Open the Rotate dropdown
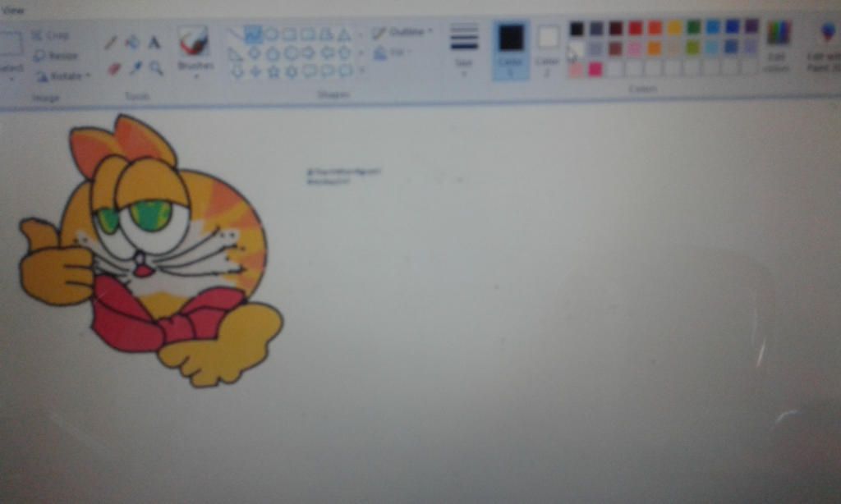 point(63,76)
